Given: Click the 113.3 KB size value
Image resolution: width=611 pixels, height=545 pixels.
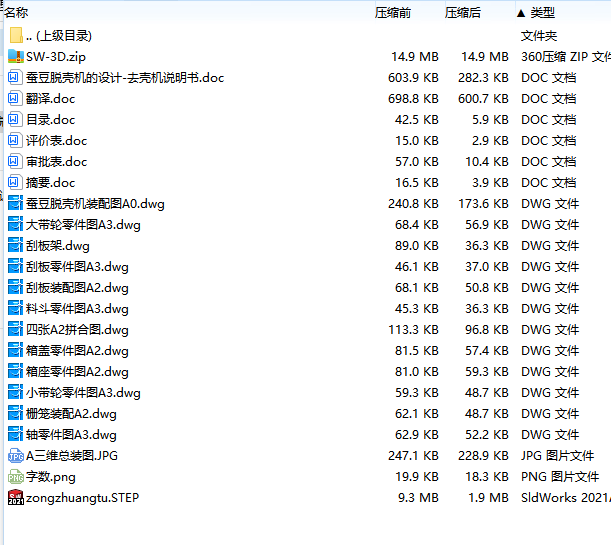Looking at the screenshot, I should [x=413, y=330].
